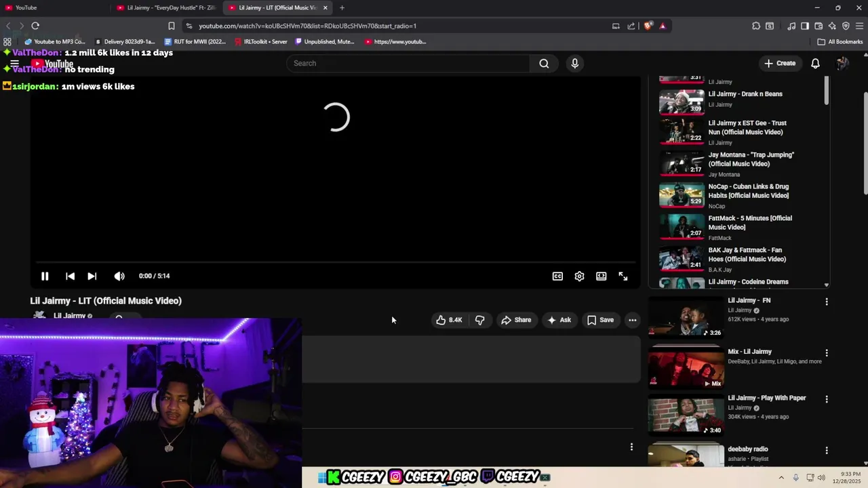This screenshot has width=868, height=488.
Task: Open IRLToolkit • Server bookmark
Action: (261, 41)
